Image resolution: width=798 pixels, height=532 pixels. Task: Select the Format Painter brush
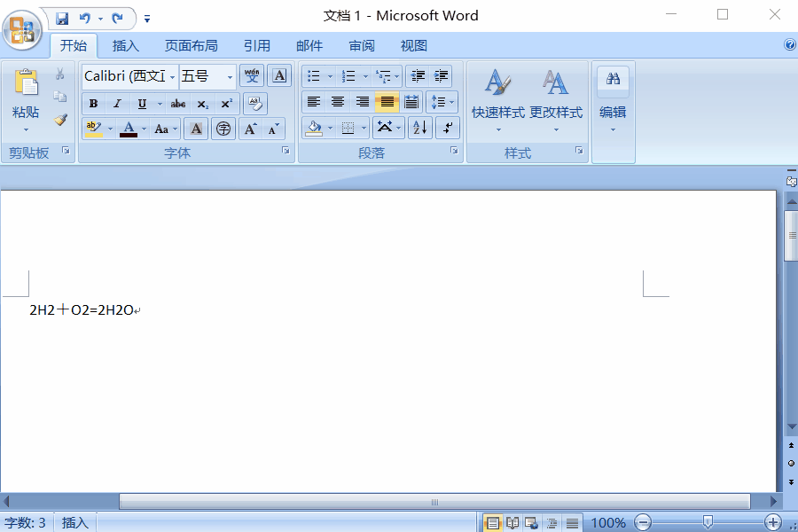[60, 120]
